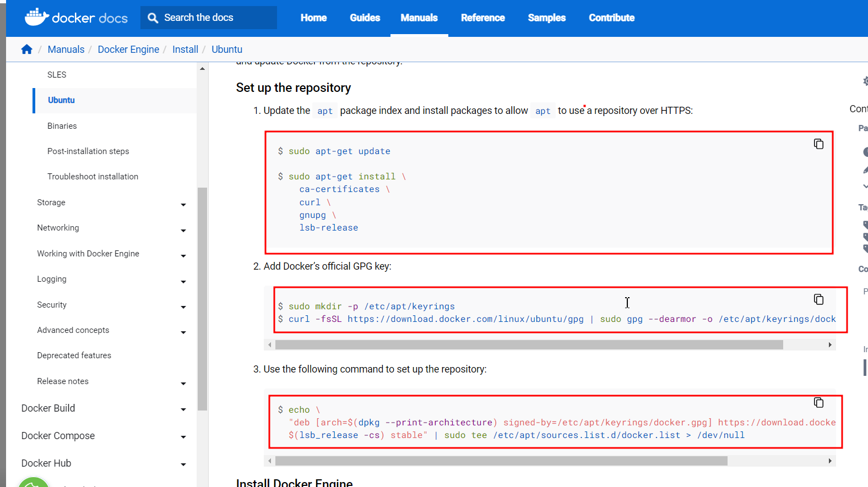This screenshot has width=868, height=487.
Task: Open the Reference nav tab
Action: pos(482,18)
